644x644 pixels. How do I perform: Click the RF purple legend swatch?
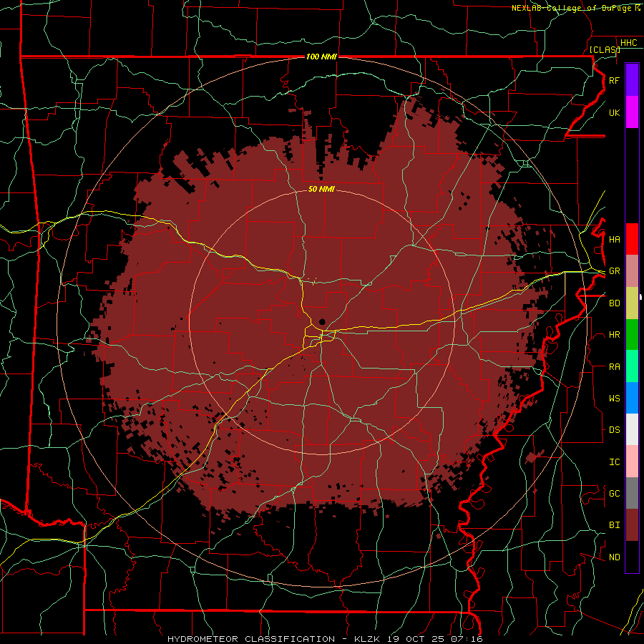(x=632, y=80)
